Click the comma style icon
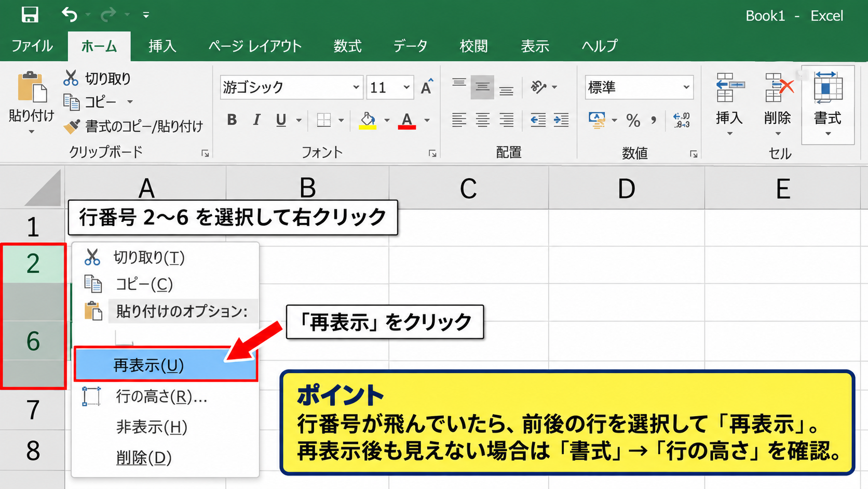This screenshot has height=489, width=868. point(654,121)
